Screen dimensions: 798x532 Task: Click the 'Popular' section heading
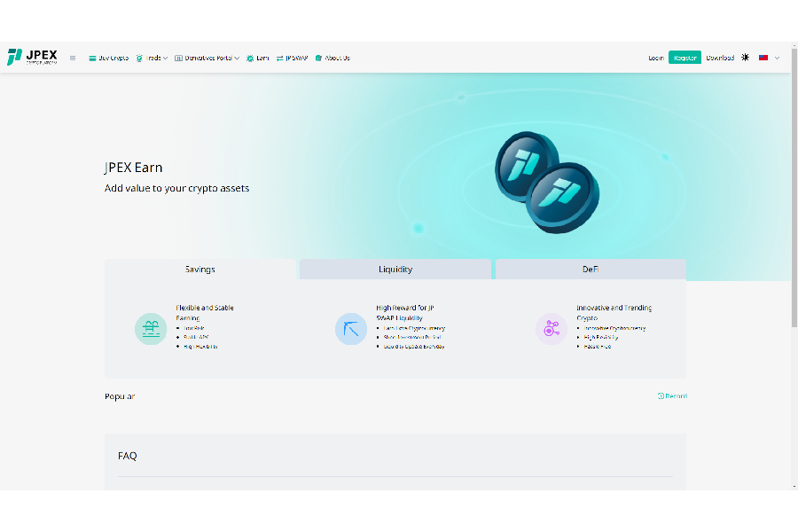click(120, 396)
